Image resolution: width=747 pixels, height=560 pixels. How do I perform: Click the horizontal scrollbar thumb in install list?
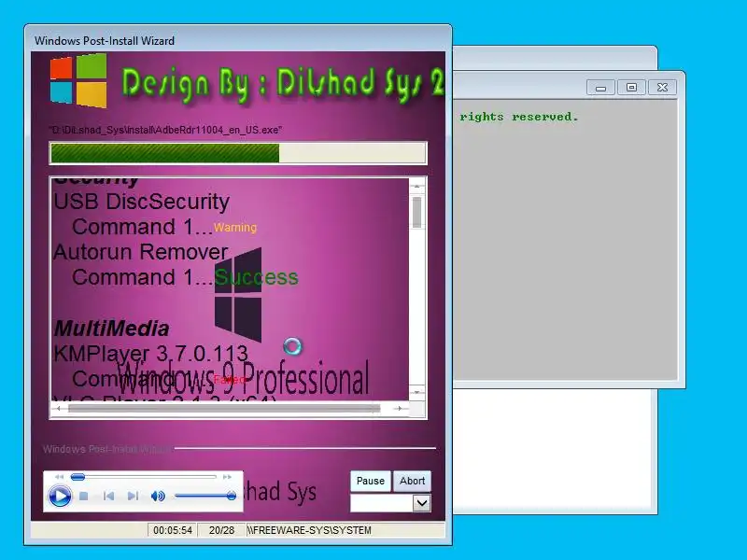pos(224,409)
